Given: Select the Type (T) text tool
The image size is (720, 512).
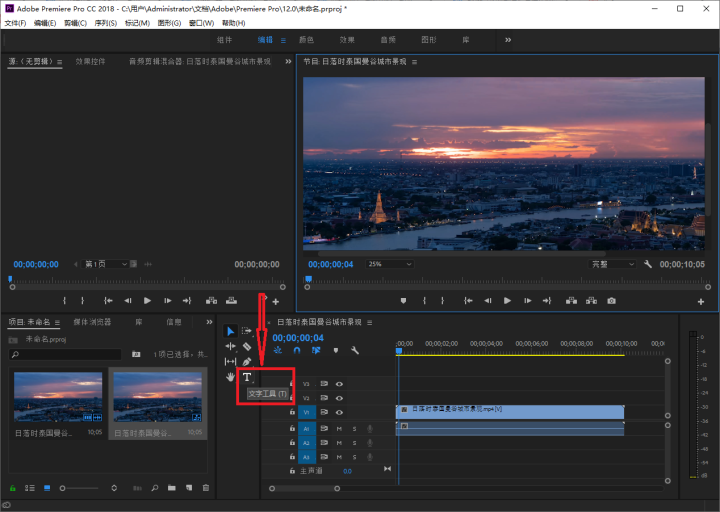Looking at the screenshot, I should [x=247, y=377].
